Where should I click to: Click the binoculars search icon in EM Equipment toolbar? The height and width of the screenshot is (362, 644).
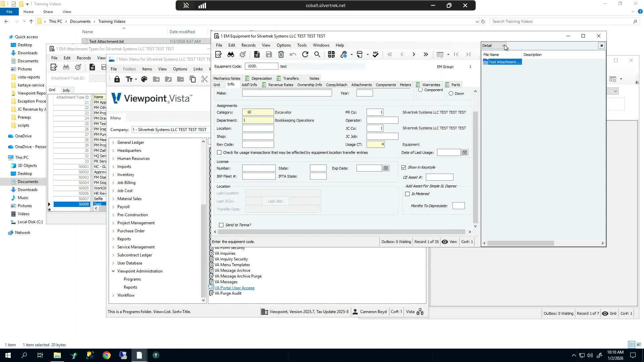231,55
